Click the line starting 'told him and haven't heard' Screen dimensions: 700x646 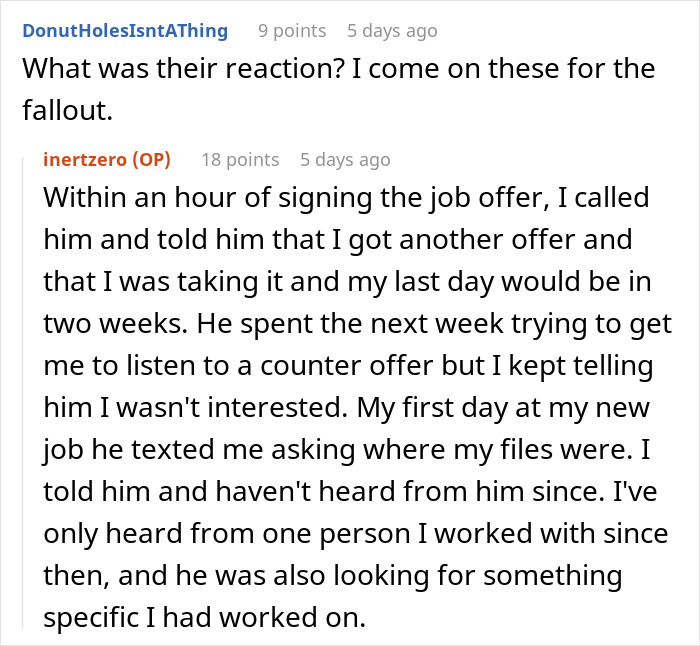click(350, 492)
